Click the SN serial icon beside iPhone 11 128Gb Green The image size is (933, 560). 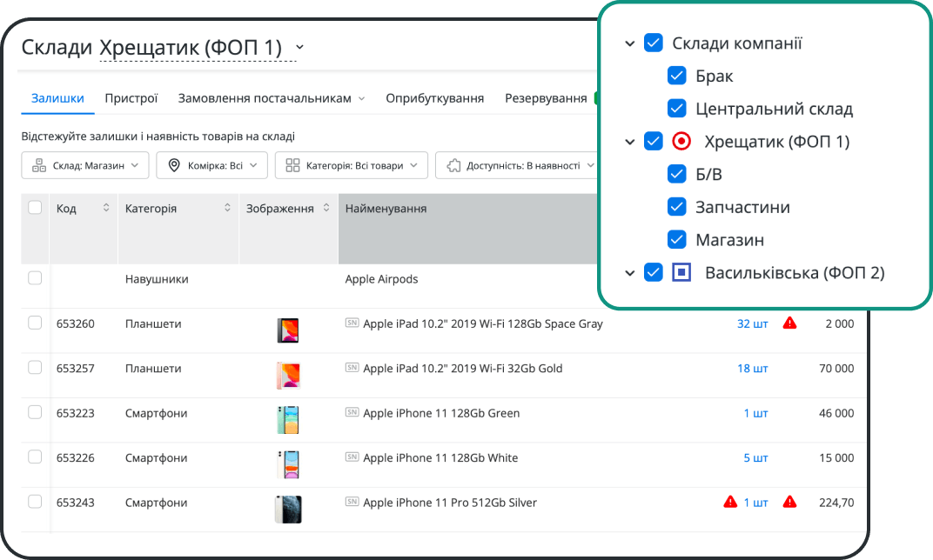[x=352, y=413]
